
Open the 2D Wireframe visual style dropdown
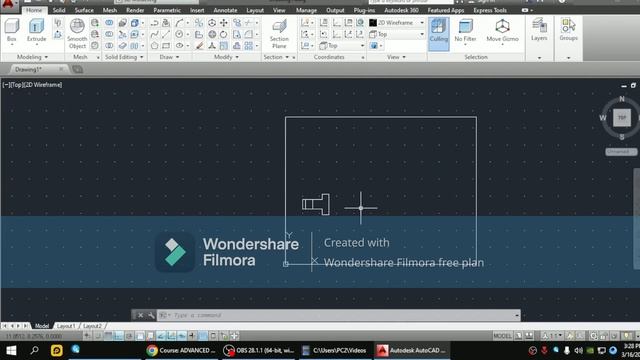click(x=397, y=23)
